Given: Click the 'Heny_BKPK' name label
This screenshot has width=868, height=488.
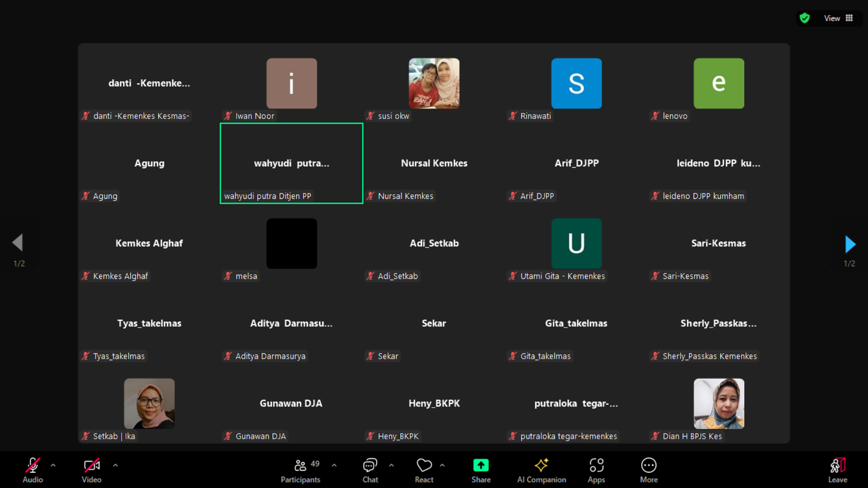Looking at the screenshot, I should tap(398, 436).
